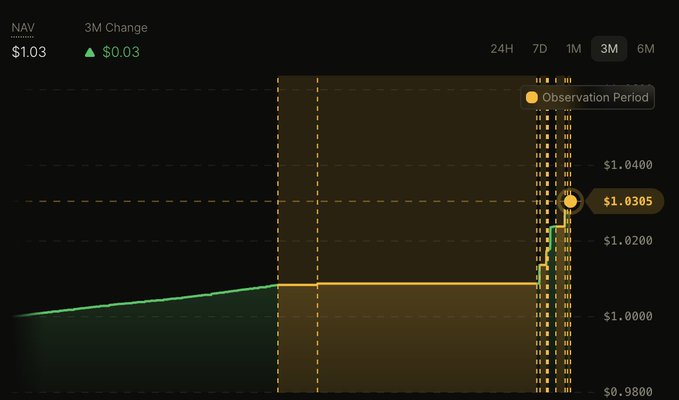
Task: Select the 24H time range tab
Action: (502, 49)
